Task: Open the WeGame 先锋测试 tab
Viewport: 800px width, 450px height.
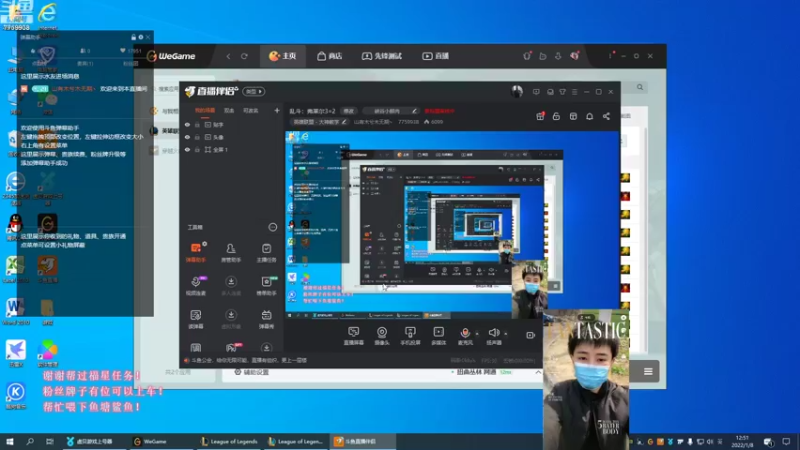Action: pos(382,56)
